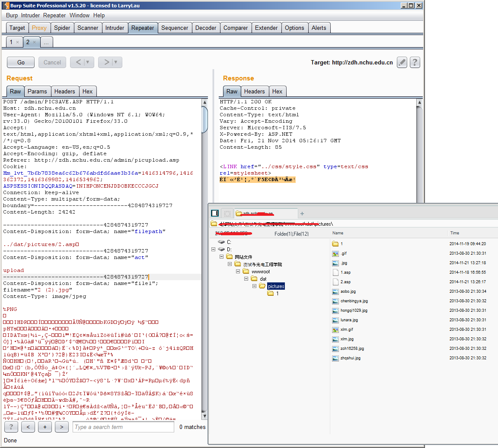Select the C: drive icon
Viewport: 498px width, 448px height.
(221, 242)
